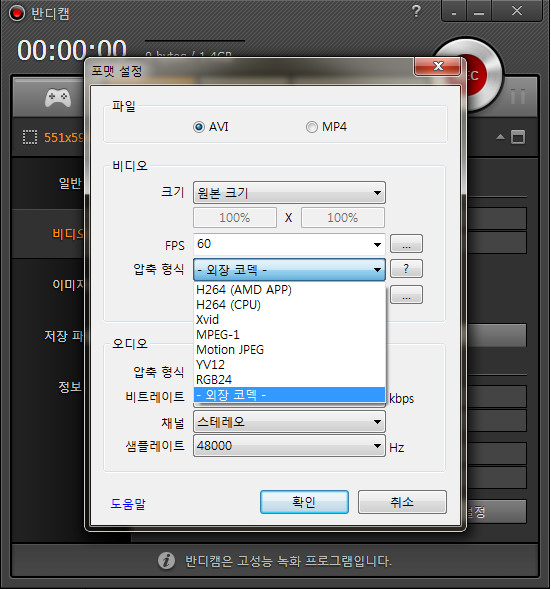The width and height of the screenshot is (551, 590).
Task: Choose RGB24 from the codec list
Action: click(289, 380)
